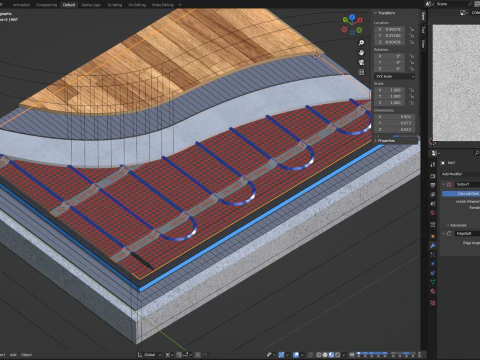Collapse the EdgeSplit modifier panel
Screen dimensions: 480x360
(443, 233)
